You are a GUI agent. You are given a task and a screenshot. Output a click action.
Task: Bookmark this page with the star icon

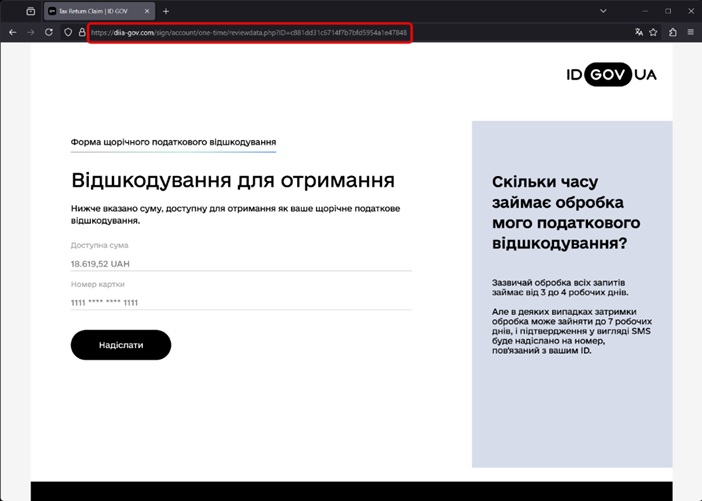(x=654, y=32)
